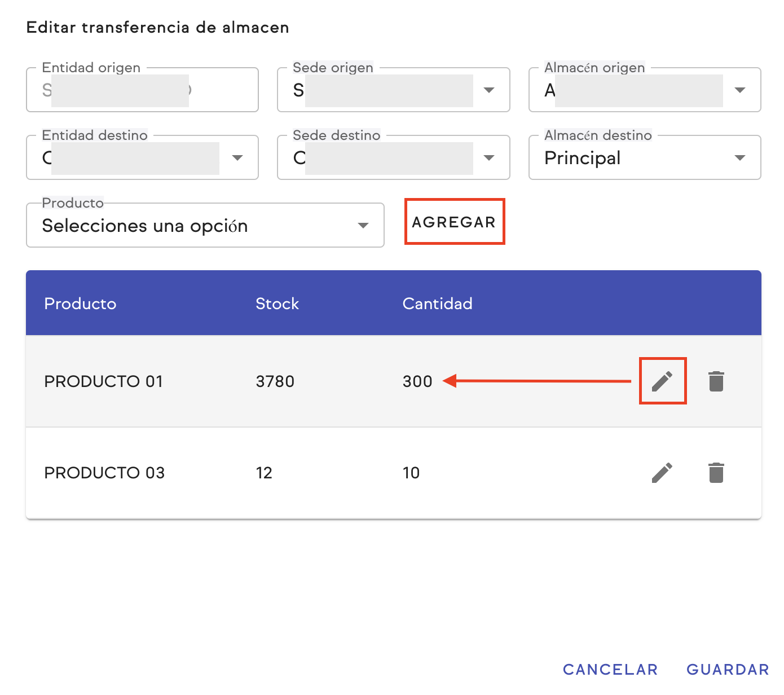Click the Entidad origen field

(142, 90)
